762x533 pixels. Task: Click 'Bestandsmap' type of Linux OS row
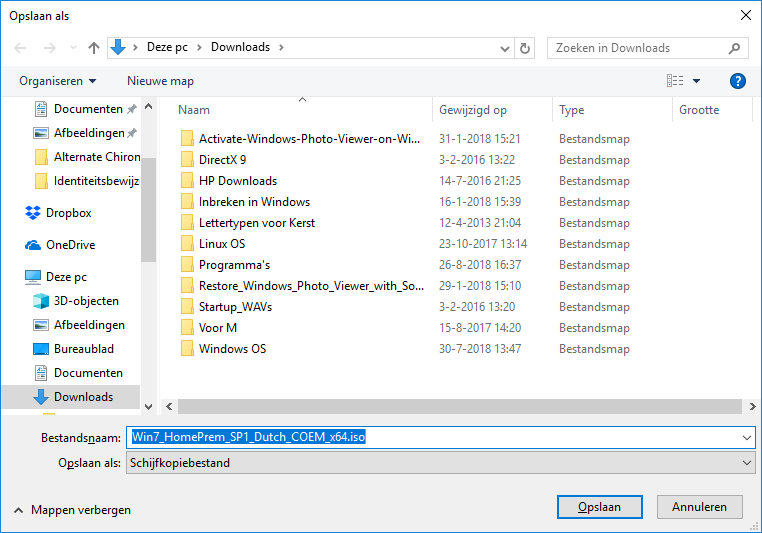click(594, 244)
